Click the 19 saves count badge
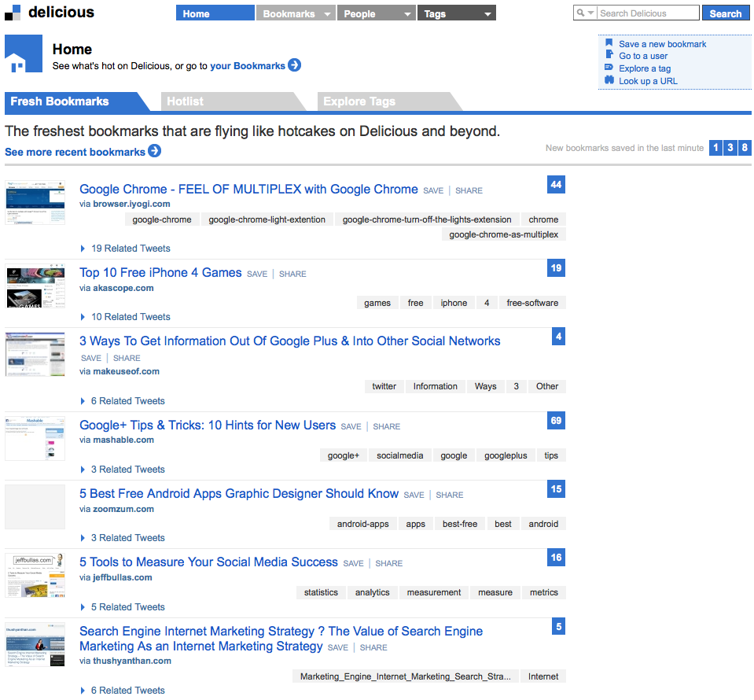Image resolution: width=754 pixels, height=700 pixels. coord(556,268)
